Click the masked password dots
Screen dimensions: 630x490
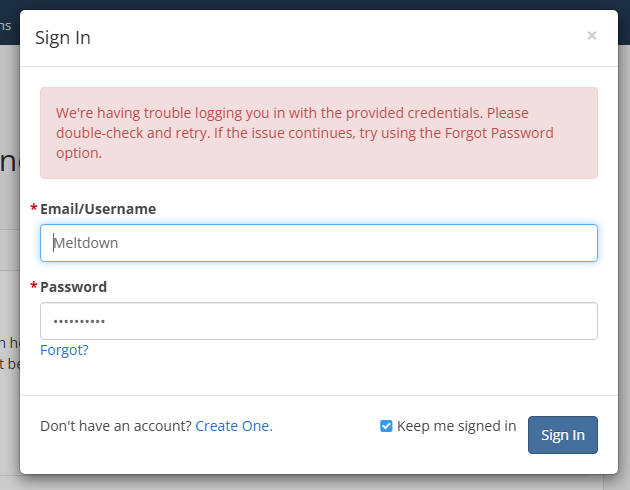79,321
